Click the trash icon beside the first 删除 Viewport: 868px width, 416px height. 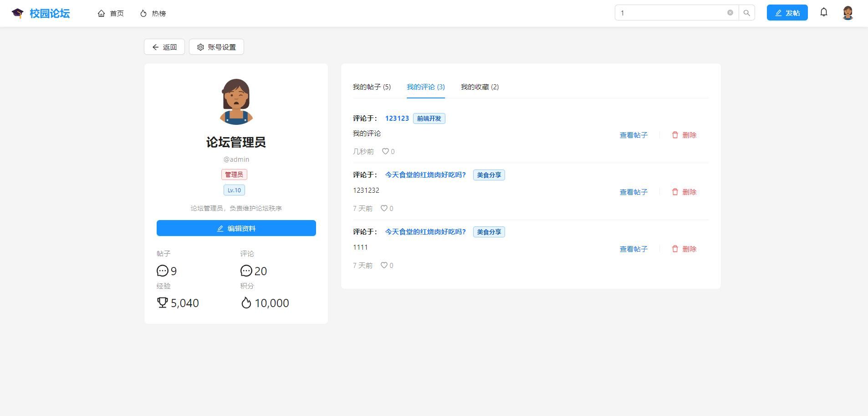[x=675, y=135]
